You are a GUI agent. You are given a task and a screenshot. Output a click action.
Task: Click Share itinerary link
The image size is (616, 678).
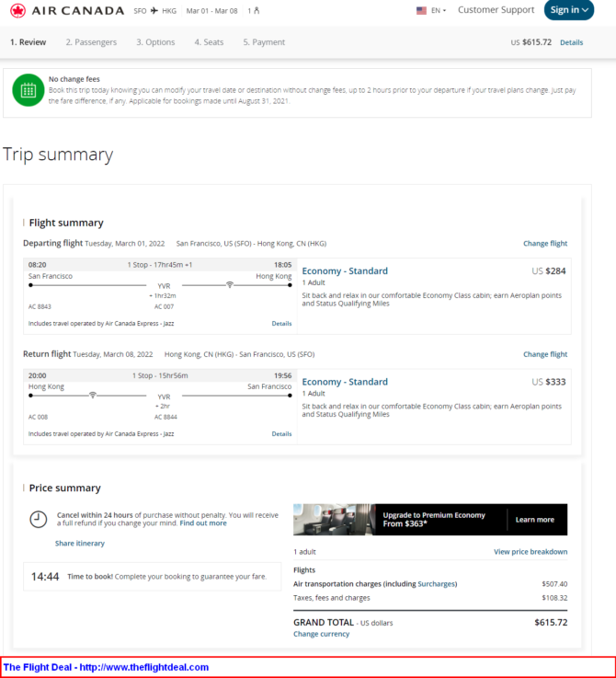click(x=80, y=543)
